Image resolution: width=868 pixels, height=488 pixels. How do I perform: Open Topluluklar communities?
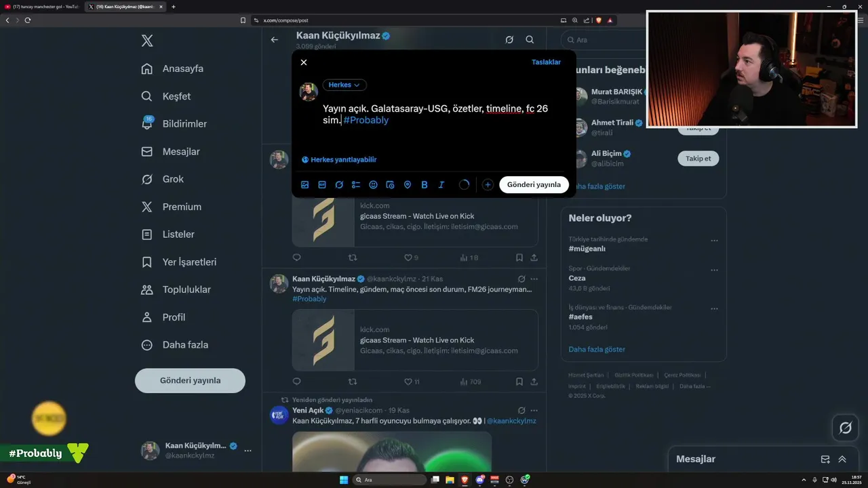[x=176, y=289]
